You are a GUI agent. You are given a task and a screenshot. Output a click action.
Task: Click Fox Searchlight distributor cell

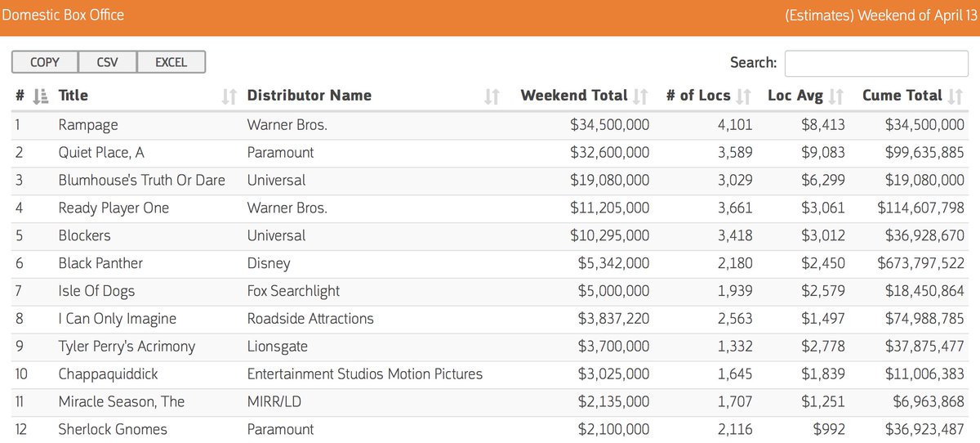point(293,291)
